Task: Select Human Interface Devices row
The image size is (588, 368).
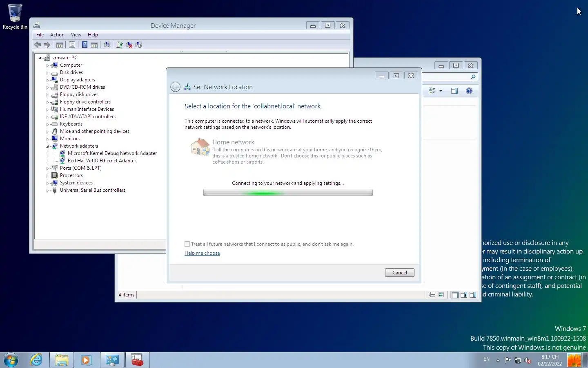Action: tap(87, 109)
